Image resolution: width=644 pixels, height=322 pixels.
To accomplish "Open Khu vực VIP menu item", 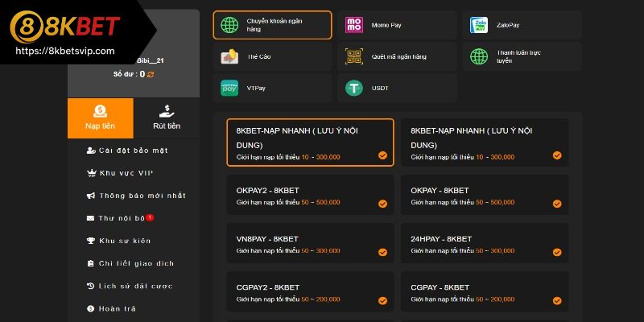I will coord(134,173).
